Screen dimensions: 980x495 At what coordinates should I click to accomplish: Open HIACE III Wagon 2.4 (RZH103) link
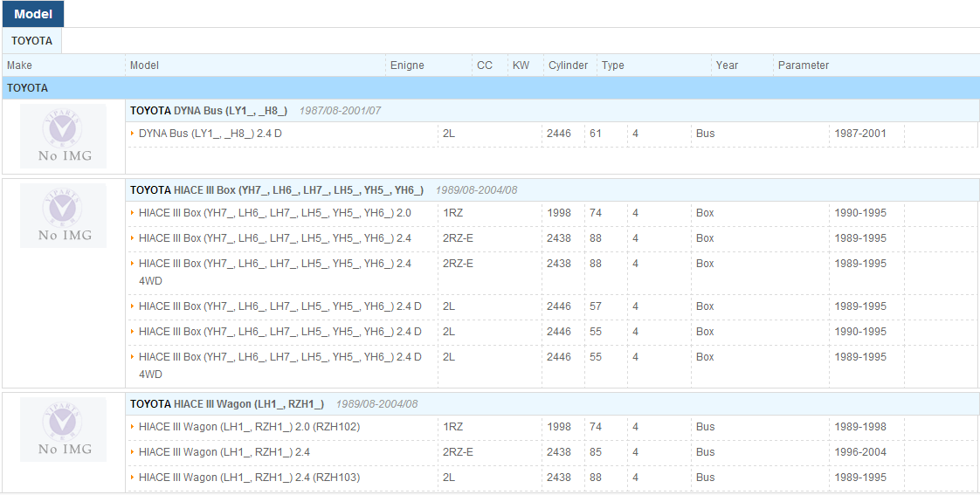(250, 477)
